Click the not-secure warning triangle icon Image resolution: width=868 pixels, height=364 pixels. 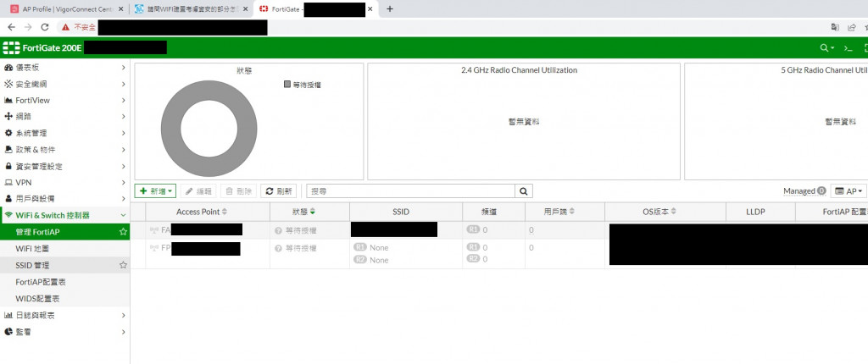pos(66,26)
